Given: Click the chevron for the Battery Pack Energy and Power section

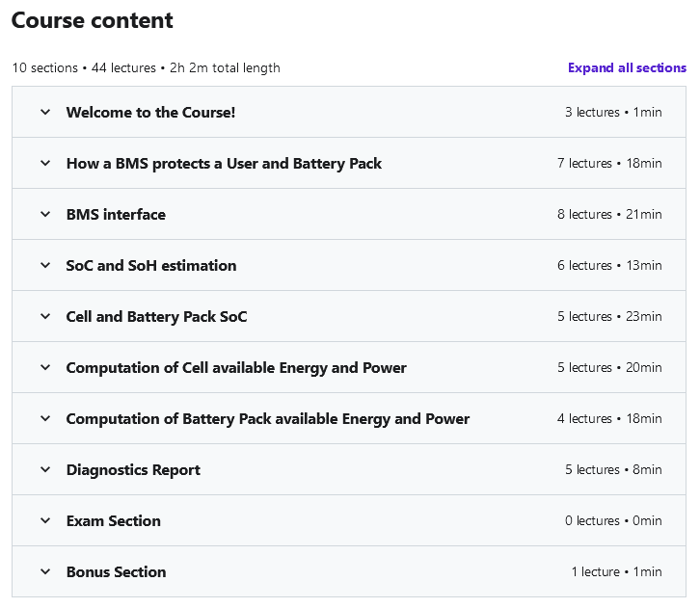Looking at the screenshot, I should 45,419.
